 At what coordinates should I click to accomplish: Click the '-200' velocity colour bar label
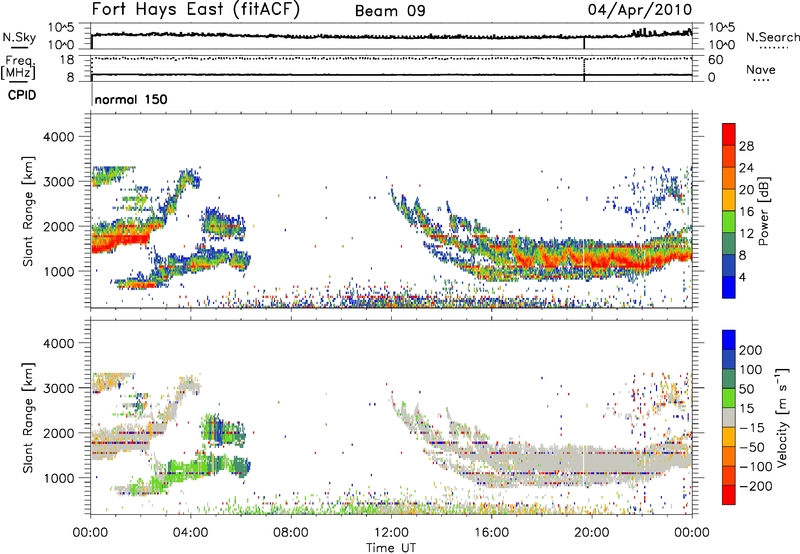click(754, 486)
